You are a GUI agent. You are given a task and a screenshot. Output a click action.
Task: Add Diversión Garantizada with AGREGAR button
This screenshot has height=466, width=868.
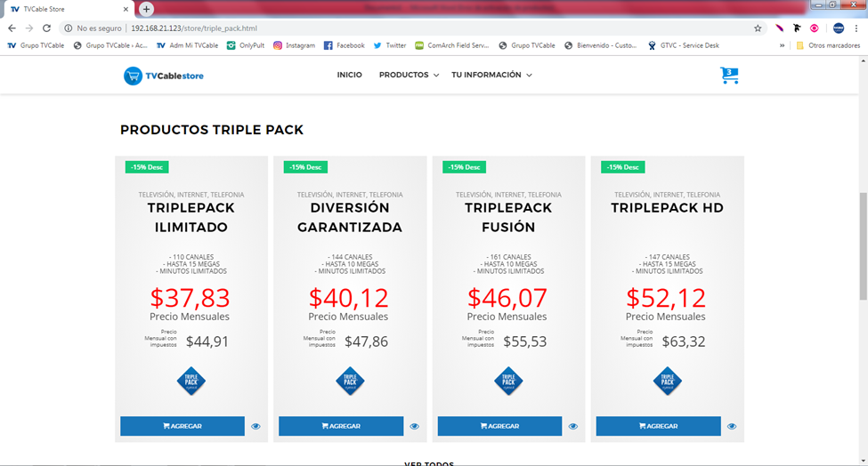[341, 426]
